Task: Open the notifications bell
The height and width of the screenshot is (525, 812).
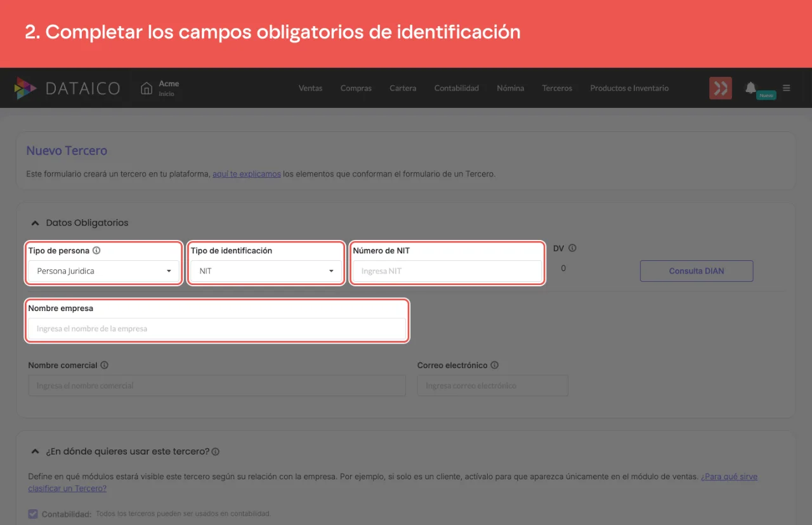Action: (x=751, y=88)
